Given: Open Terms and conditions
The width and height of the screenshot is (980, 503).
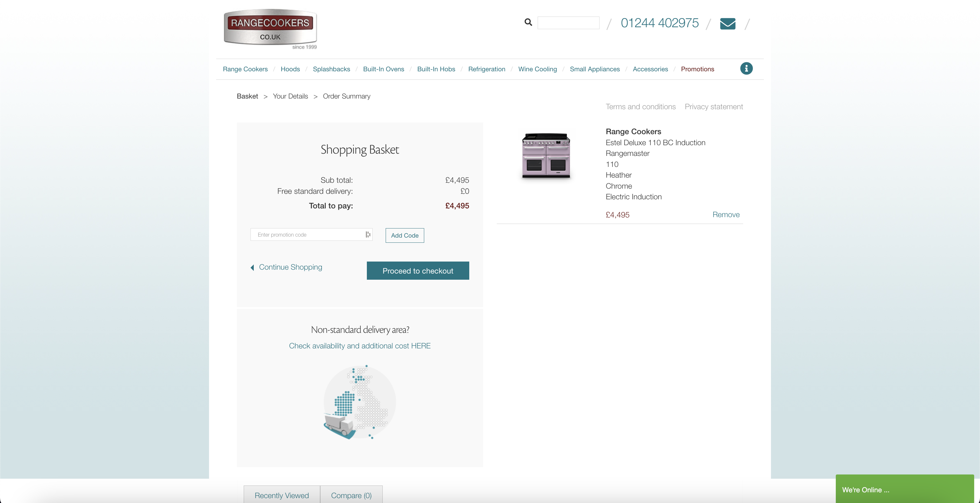Looking at the screenshot, I should coord(640,107).
